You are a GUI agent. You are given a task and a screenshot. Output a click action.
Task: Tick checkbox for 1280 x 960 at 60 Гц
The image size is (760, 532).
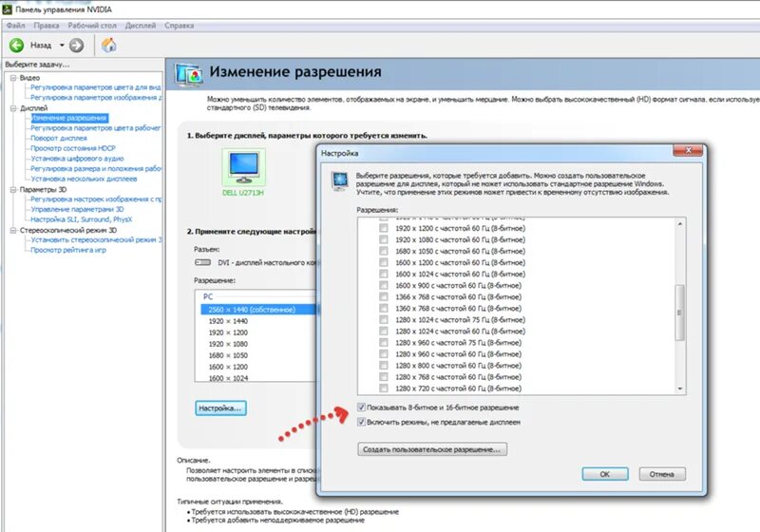[x=384, y=354]
